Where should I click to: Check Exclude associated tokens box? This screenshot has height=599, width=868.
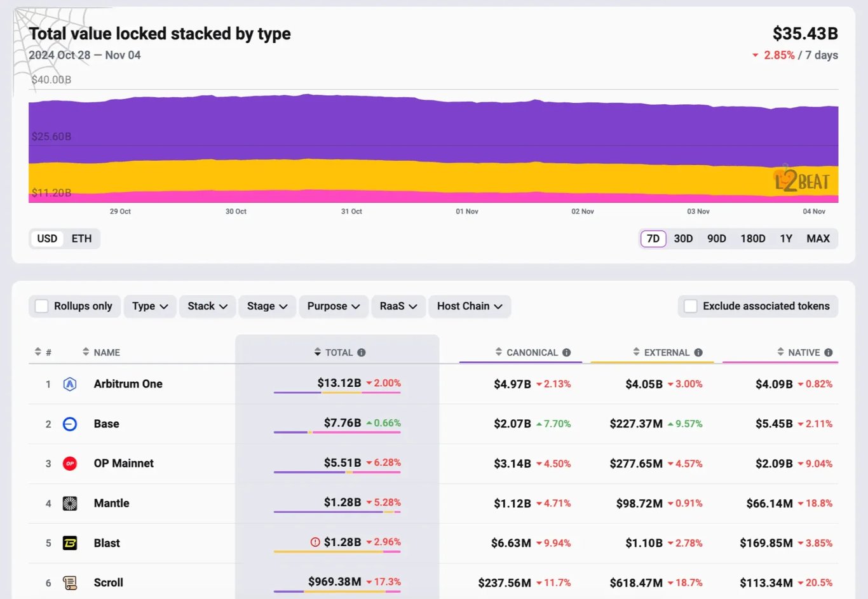(691, 306)
